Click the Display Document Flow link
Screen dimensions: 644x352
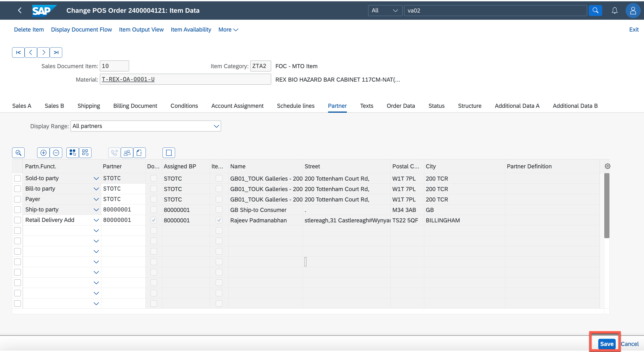(x=81, y=29)
